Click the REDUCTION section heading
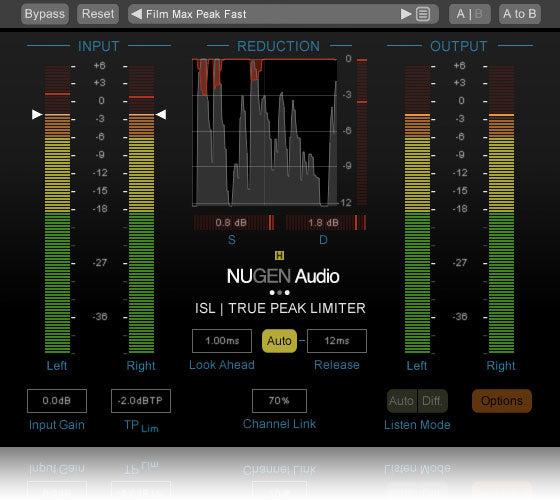The width and height of the screenshot is (560, 500). point(279,46)
